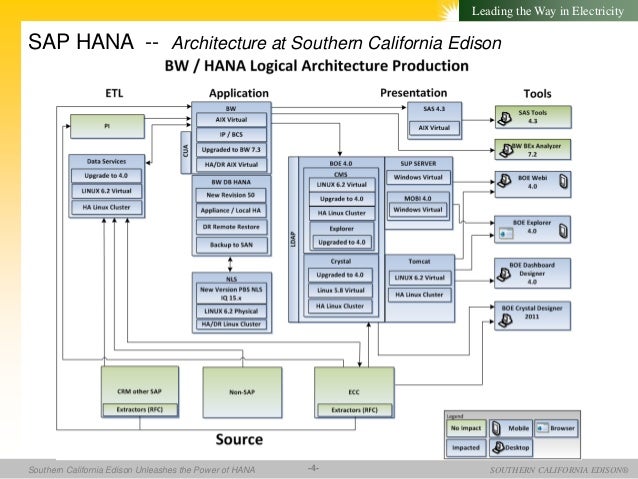Select the 'Non-SAP' source box

pos(242,392)
